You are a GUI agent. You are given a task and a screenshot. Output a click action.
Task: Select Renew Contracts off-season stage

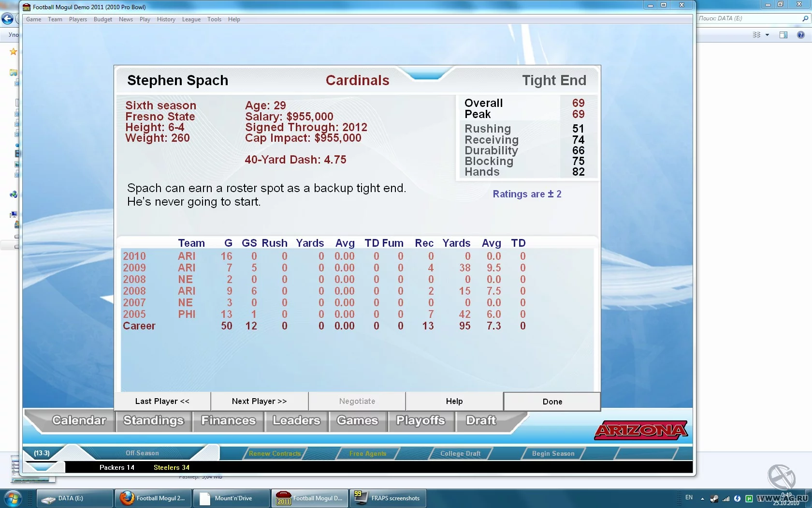[x=275, y=453]
